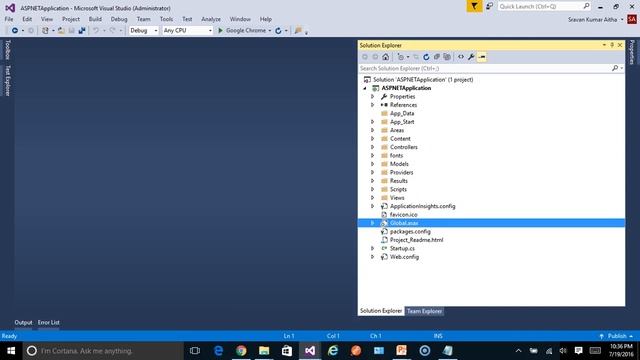Expand the Controllers folder

click(x=372, y=147)
